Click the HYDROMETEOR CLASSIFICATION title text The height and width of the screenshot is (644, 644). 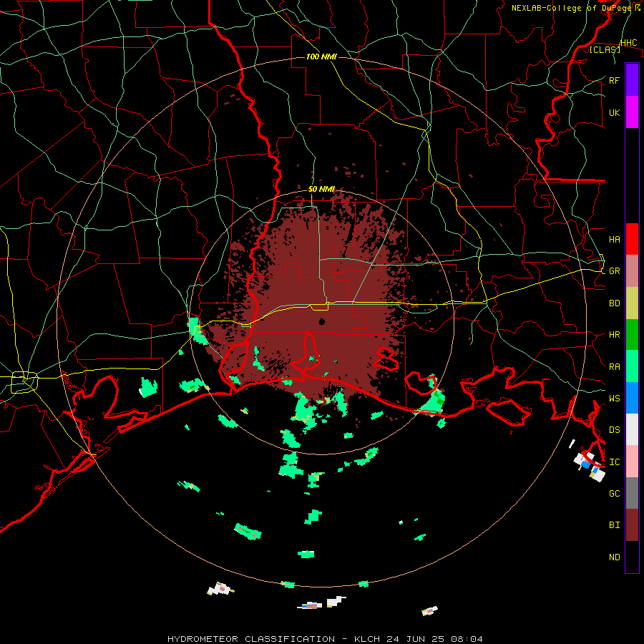(251, 639)
